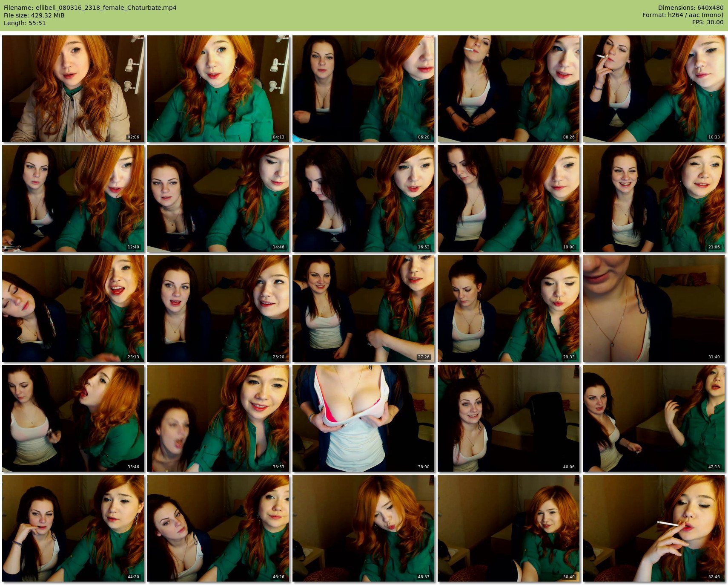
Task: Click the File size 429.32 MiB text
Action: (34, 15)
